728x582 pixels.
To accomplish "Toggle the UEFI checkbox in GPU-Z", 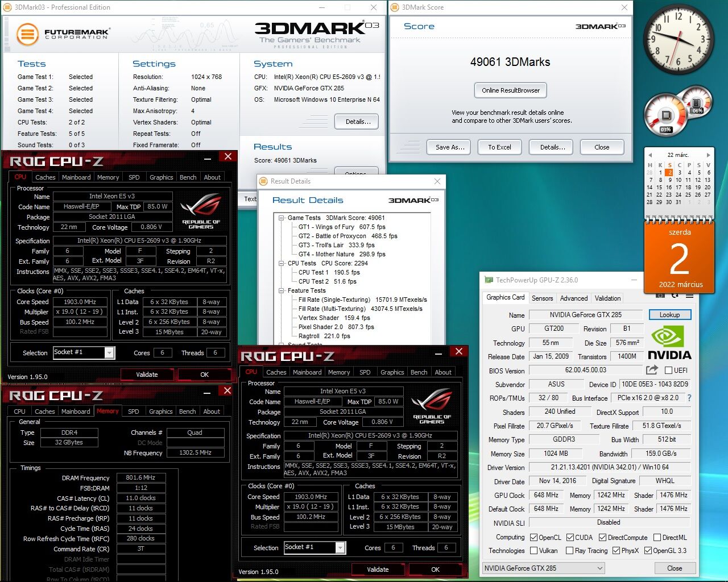I will click(668, 370).
